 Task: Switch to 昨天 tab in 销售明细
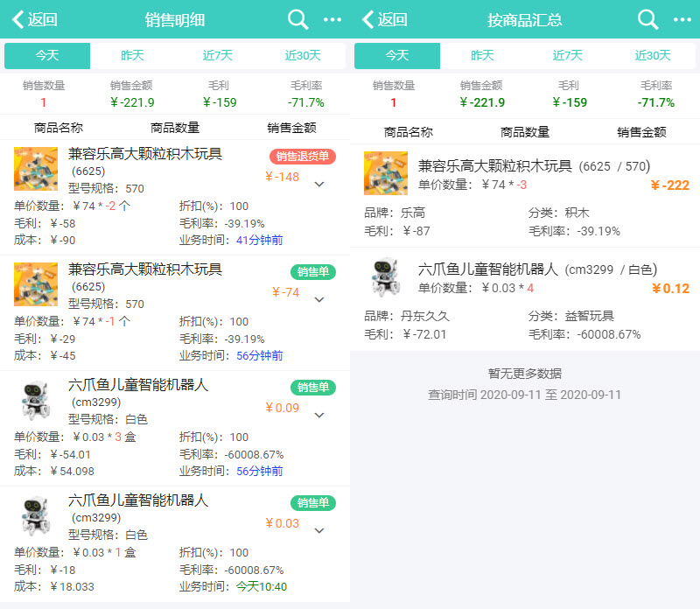coord(132,55)
